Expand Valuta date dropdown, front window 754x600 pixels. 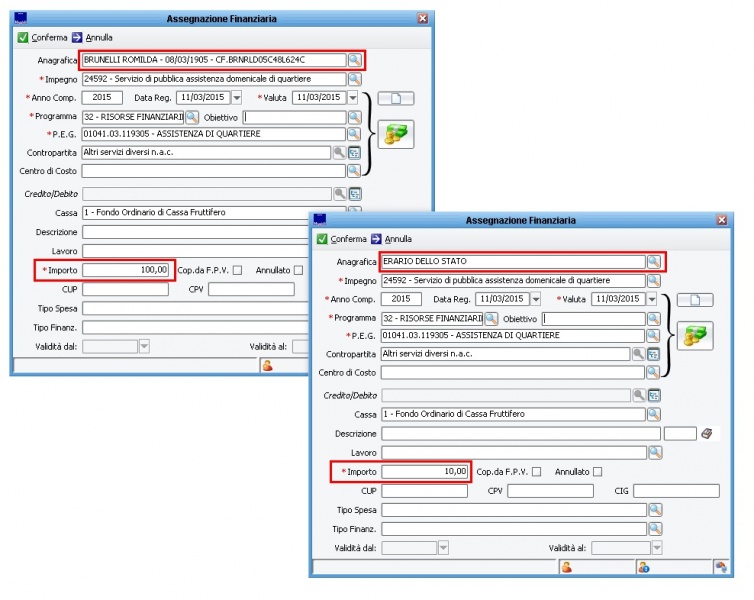[652, 299]
